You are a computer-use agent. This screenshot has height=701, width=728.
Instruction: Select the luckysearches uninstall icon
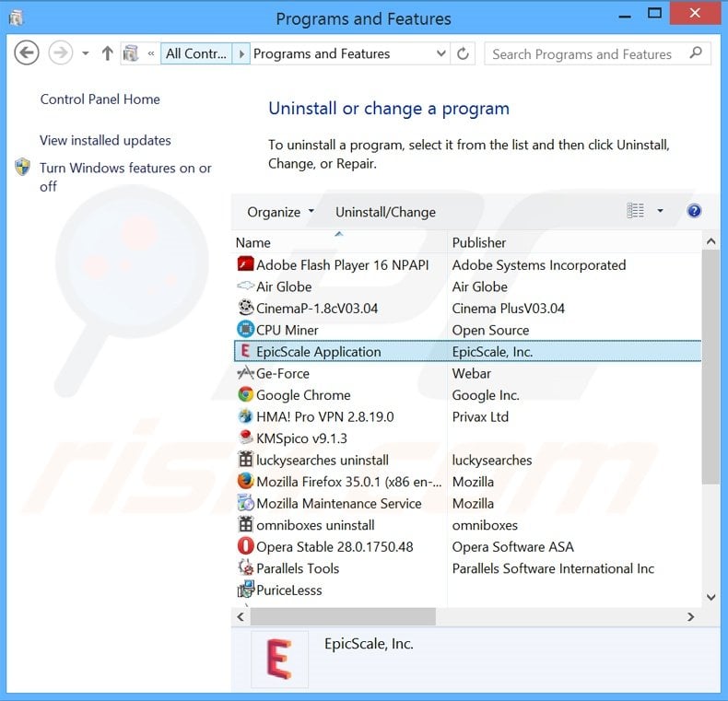[245, 460]
